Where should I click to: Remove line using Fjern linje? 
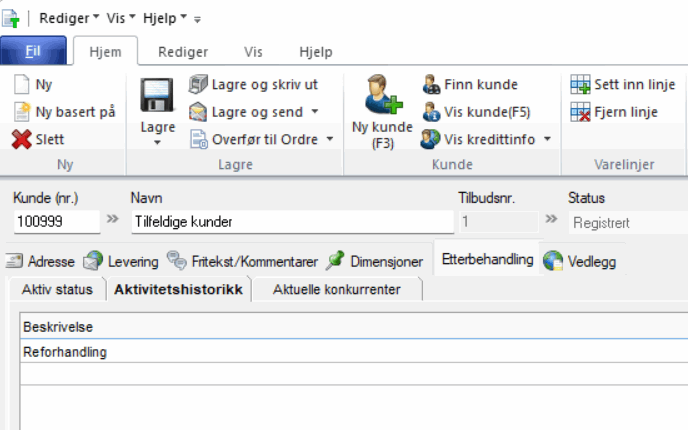[580, 112]
